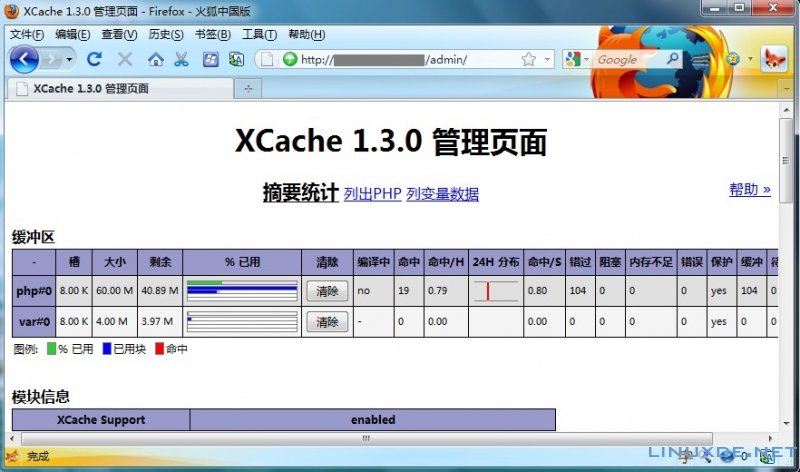Open the back/forward history dropdown arrow

click(69, 59)
